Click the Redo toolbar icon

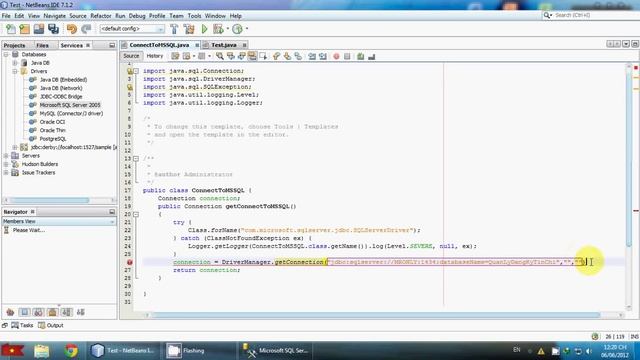coord(86,29)
